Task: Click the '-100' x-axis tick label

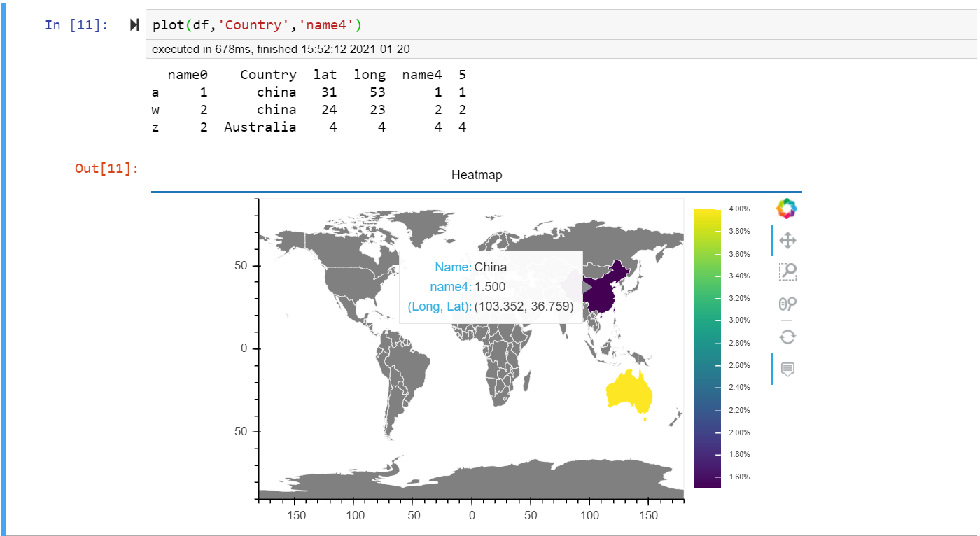Action: point(353,516)
